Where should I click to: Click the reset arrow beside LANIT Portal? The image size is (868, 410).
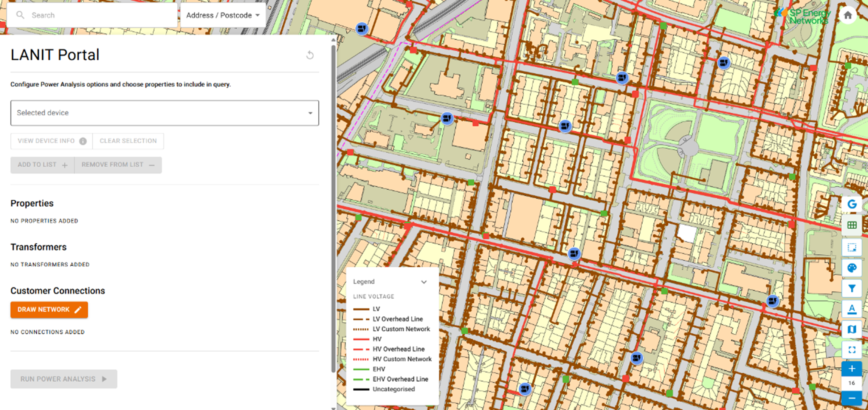310,55
